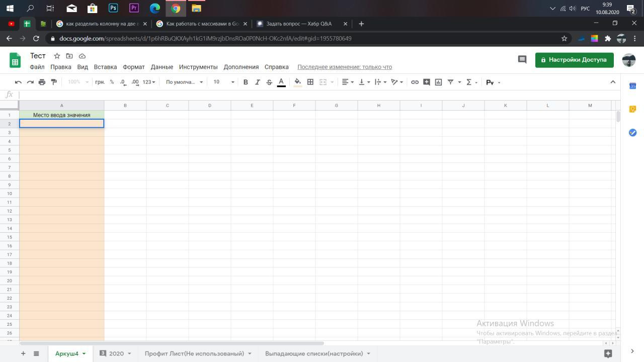Format cell as percent
Screen dimensions: 644x362
[112, 82]
